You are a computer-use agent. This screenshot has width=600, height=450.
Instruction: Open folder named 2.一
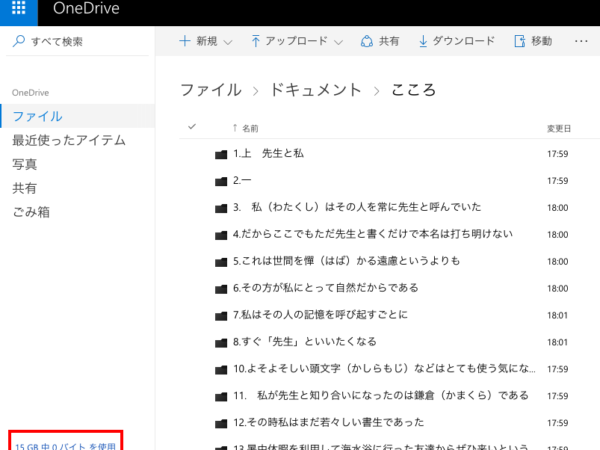[242, 181]
